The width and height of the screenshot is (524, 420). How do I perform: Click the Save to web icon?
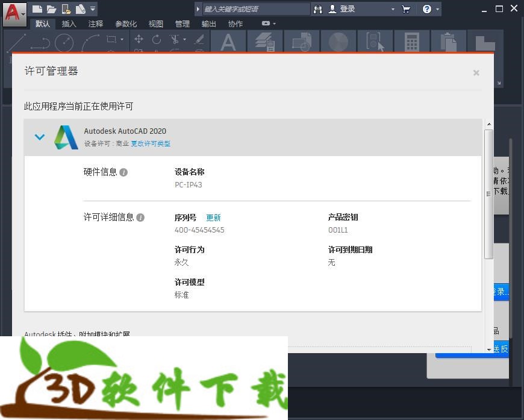click(x=80, y=9)
